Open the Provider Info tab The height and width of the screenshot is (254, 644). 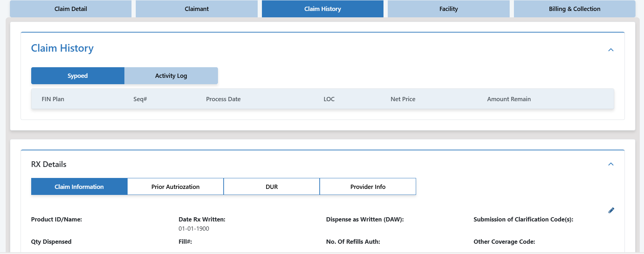click(368, 187)
